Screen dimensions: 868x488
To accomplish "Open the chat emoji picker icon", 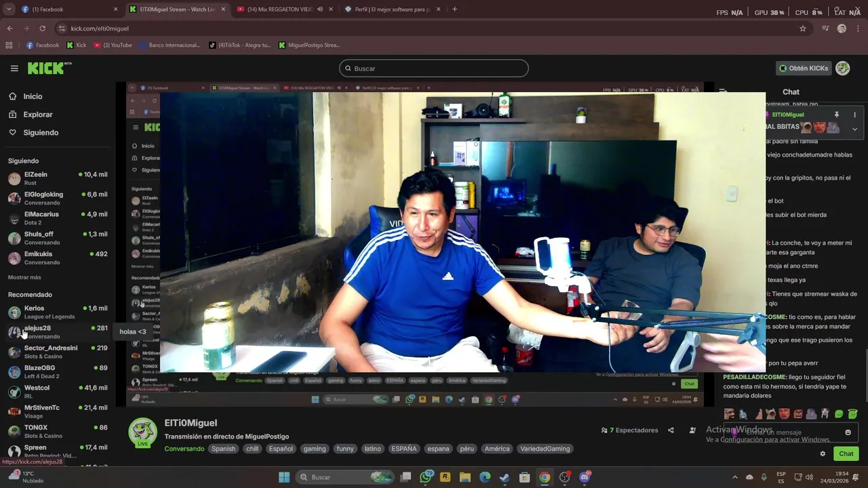I will [848, 432].
